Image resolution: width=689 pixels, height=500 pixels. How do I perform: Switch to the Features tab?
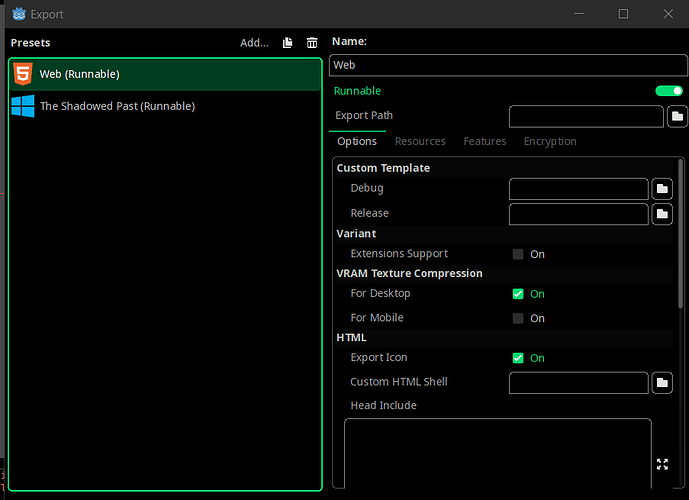[x=485, y=141]
